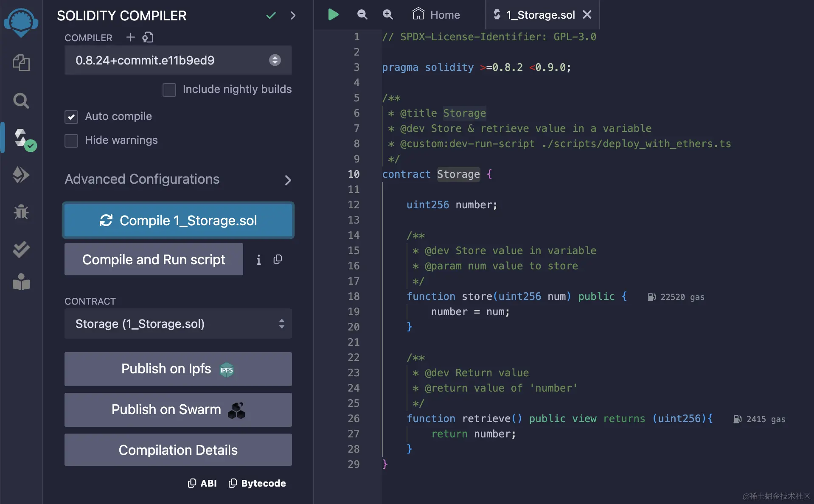The height and width of the screenshot is (504, 814).
Task: Toggle the Auto compile checkbox
Action: 71,117
